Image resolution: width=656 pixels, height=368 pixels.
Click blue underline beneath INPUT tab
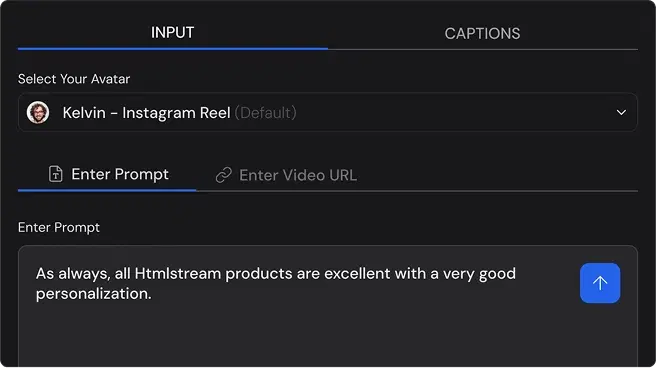(x=173, y=49)
